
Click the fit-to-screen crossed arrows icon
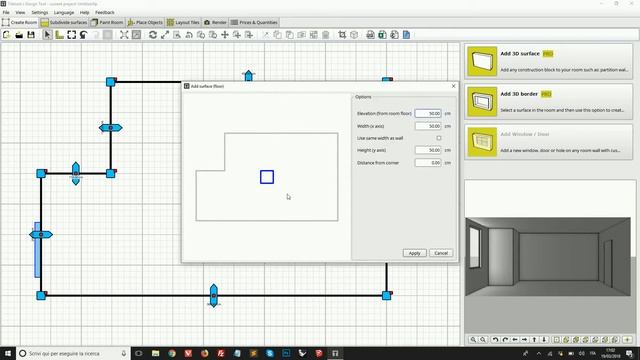tap(124, 35)
